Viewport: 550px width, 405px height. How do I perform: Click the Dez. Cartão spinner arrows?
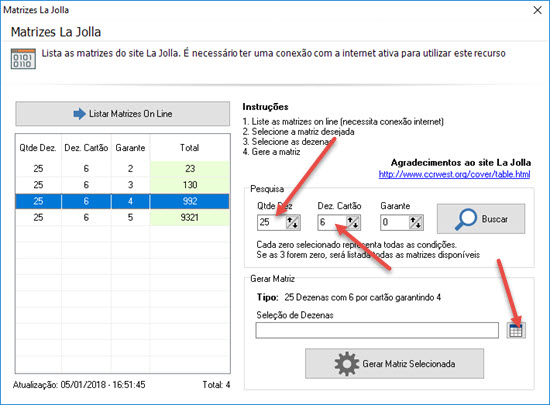[353, 222]
